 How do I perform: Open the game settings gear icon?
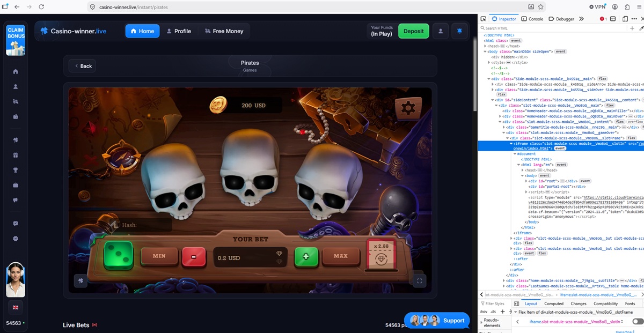[x=408, y=108]
